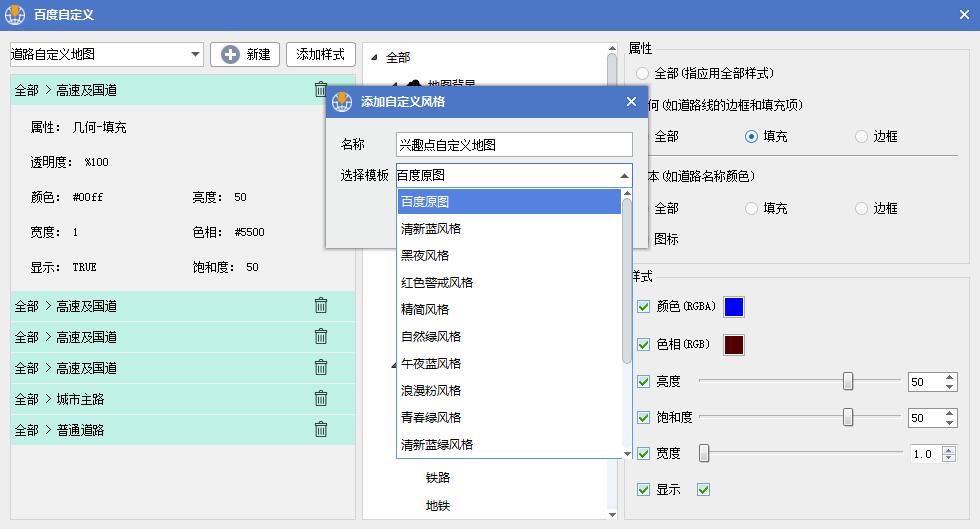Click the 亮度 value field showing 50
Image resolution: width=980 pixels, height=529 pixels.
click(926, 382)
